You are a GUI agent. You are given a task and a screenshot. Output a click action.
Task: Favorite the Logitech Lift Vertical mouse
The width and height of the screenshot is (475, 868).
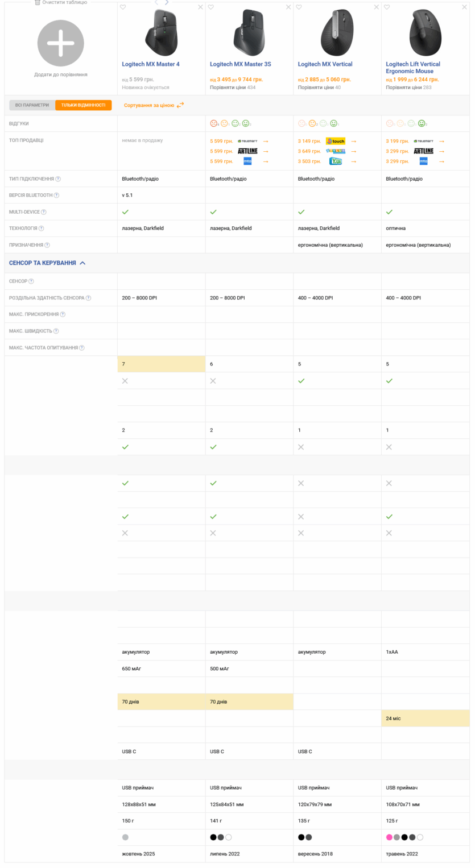(x=387, y=7)
